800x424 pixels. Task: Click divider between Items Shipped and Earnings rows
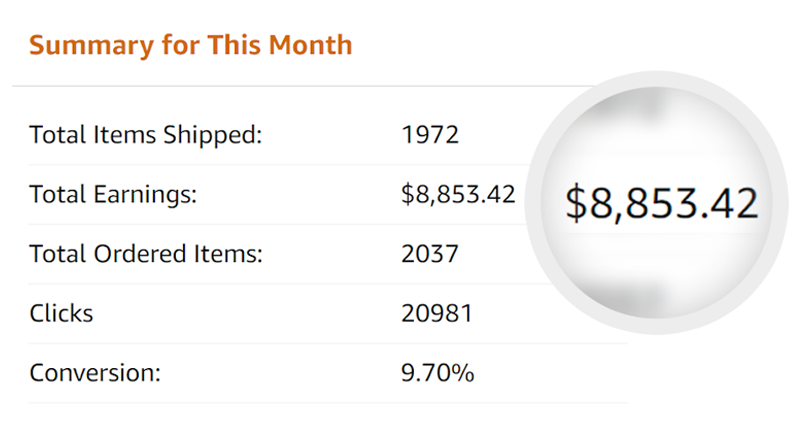tap(280, 165)
